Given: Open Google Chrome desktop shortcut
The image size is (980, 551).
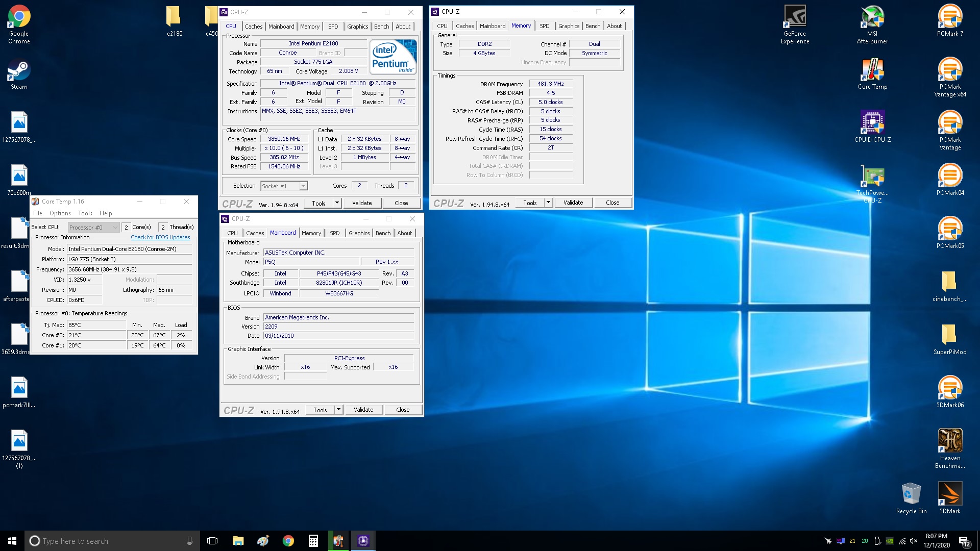Looking at the screenshot, I should (x=19, y=24).
